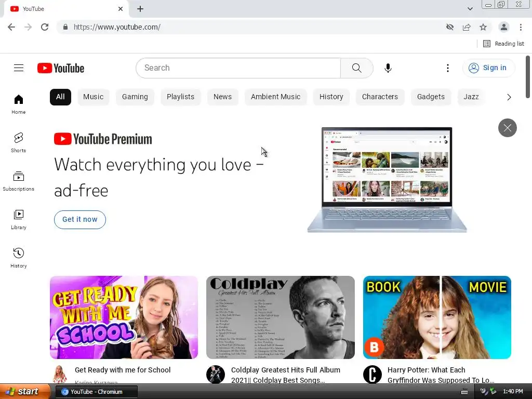Open Harry Potter video channel avatar

tap(372, 374)
